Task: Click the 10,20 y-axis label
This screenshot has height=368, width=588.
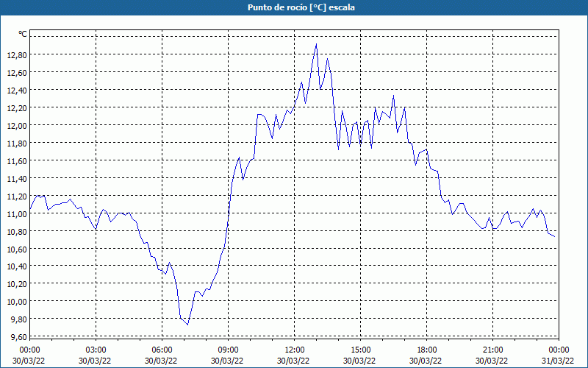Action: 17,284
